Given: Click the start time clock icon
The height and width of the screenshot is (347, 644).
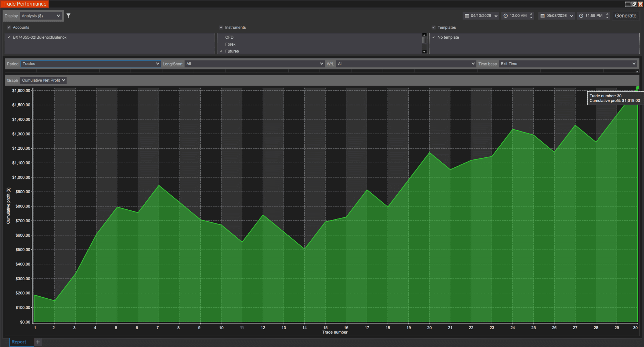Looking at the screenshot, I should coord(505,16).
